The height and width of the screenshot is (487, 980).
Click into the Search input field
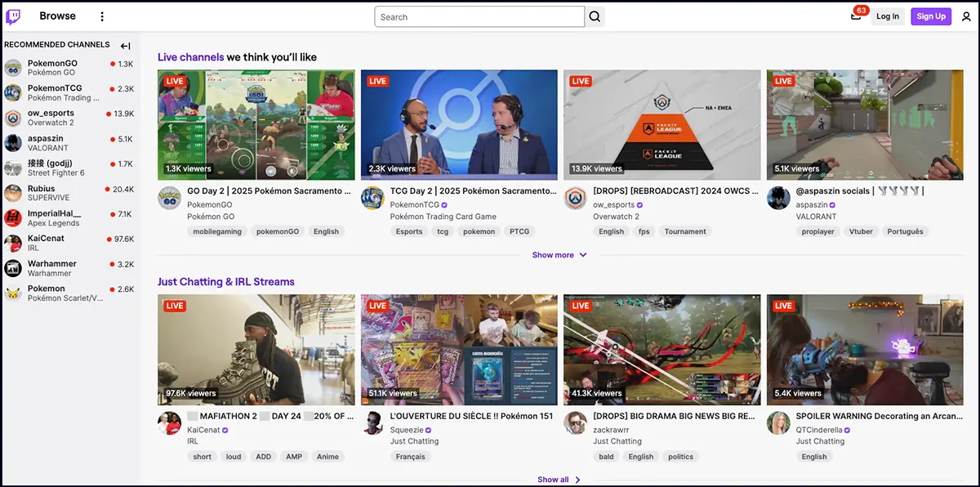click(x=479, y=17)
